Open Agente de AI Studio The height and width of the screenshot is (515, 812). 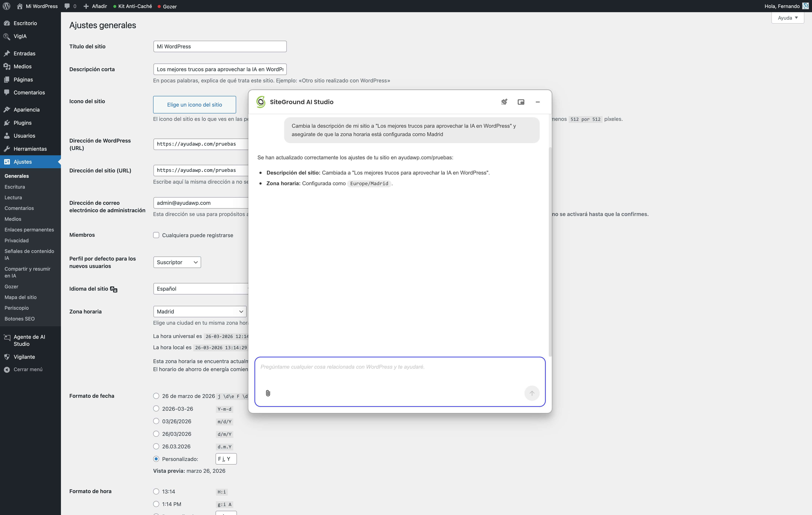tap(30, 340)
